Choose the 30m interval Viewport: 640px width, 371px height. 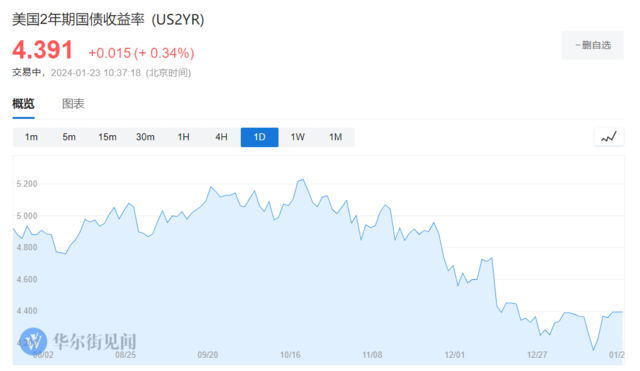pyautogui.click(x=145, y=137)
